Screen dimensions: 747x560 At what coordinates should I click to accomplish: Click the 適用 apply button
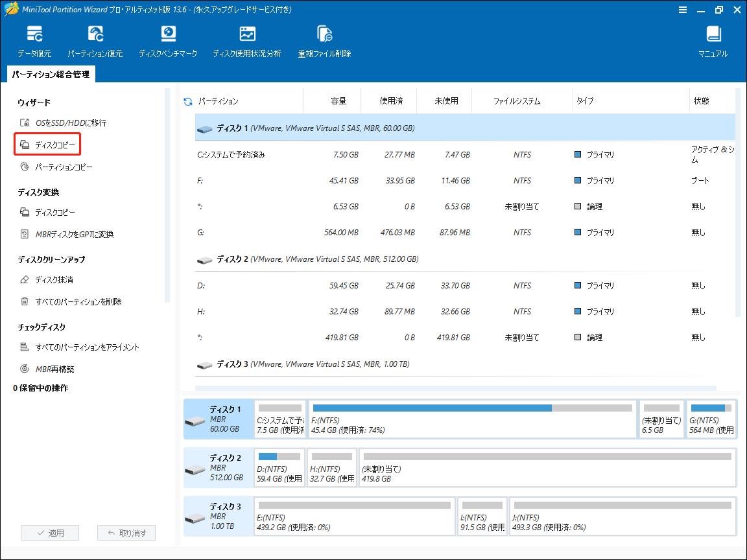point(50,533)
